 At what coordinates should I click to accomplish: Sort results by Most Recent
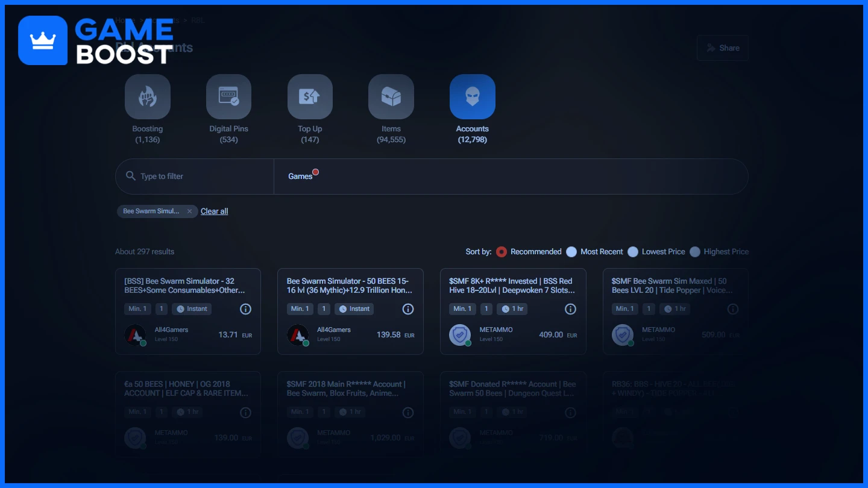pyautogui.click(x=571, y=252)
